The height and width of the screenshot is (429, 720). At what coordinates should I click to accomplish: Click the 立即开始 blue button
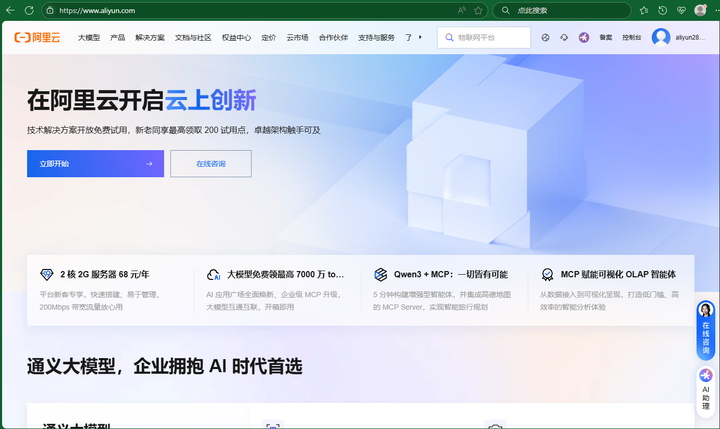[x=95, y=164]
